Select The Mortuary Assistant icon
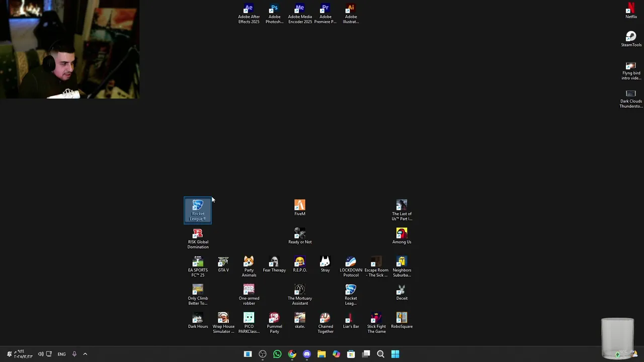Image resolution: width=644 pixels, height=362 pixels. (x=300, y=295)
